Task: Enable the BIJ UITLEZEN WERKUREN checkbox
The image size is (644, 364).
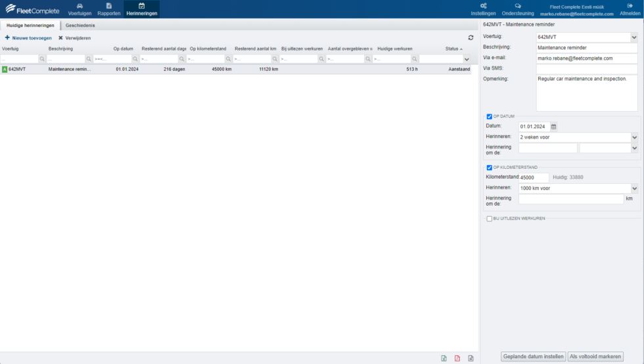Action: click(x=490, y=219)
